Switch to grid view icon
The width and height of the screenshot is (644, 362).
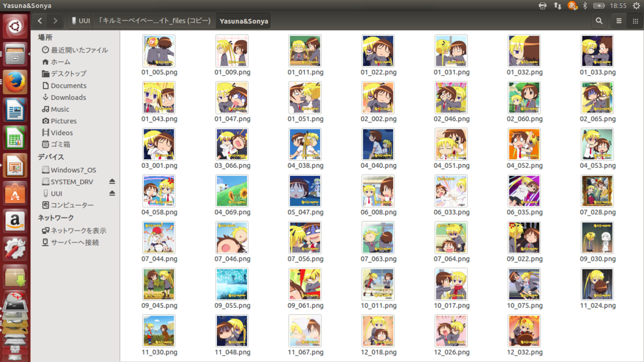635,21
